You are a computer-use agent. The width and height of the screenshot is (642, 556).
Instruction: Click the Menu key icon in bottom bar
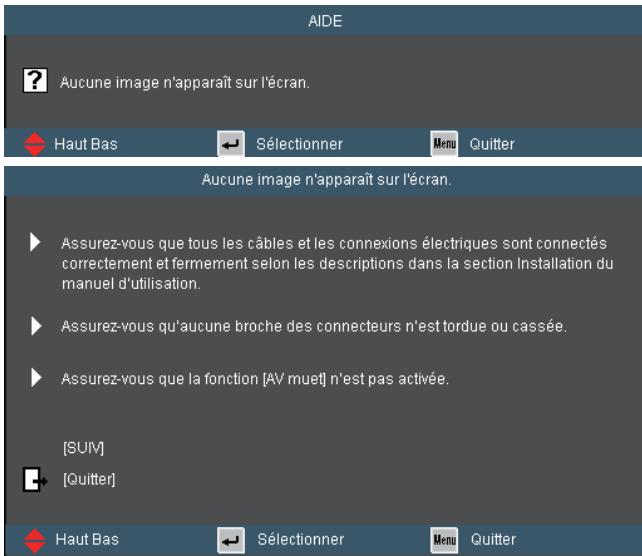444,540
